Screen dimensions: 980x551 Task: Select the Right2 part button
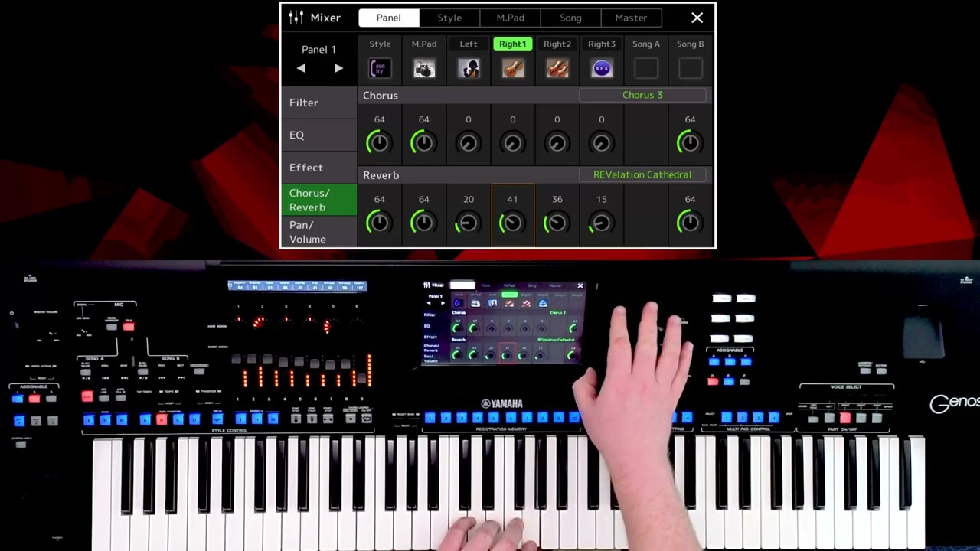[x=557, y=44]
